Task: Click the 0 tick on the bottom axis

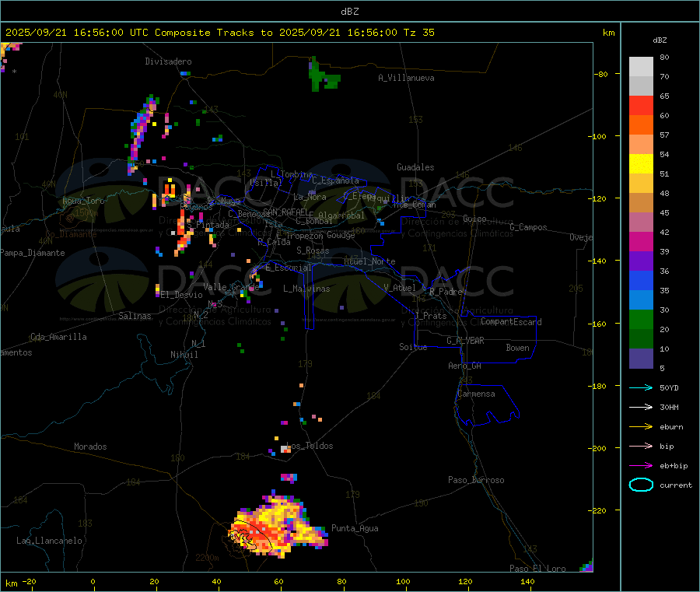Action: pos(93,581)
